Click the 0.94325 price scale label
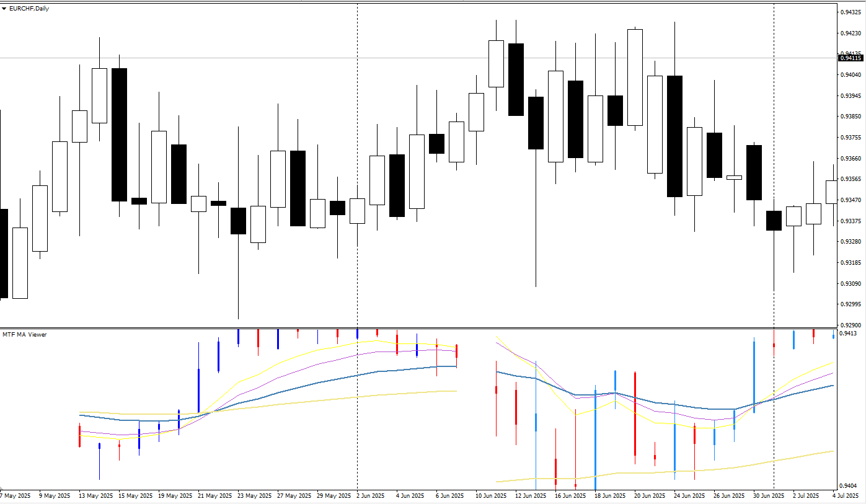Screen dimensions: 866x504 pos(850,12)
